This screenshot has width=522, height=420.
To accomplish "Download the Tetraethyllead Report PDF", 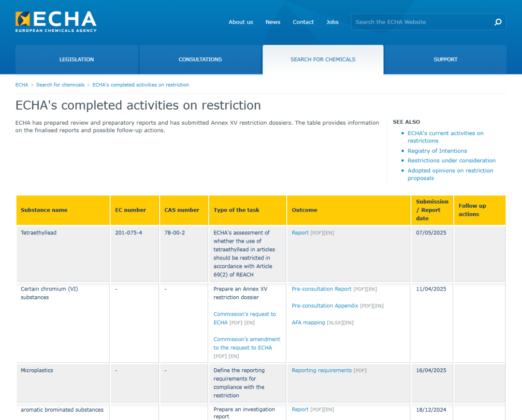I will click(x=300, y=232).
